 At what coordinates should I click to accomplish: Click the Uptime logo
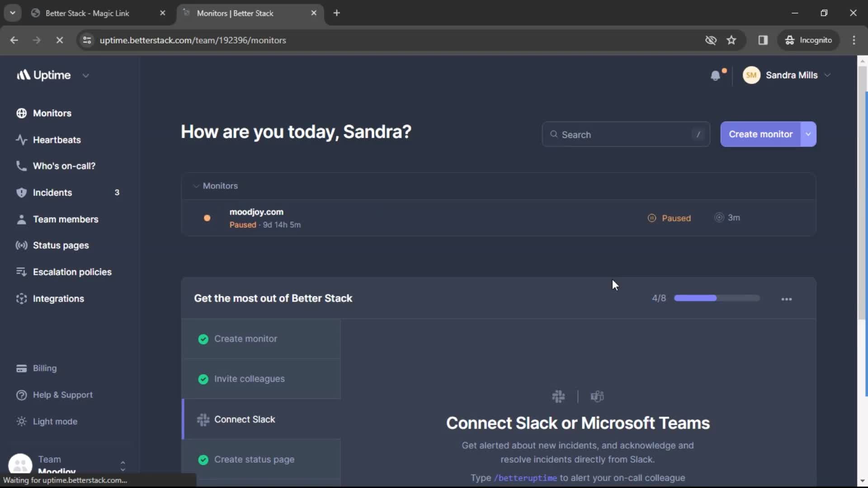[43, 75]
